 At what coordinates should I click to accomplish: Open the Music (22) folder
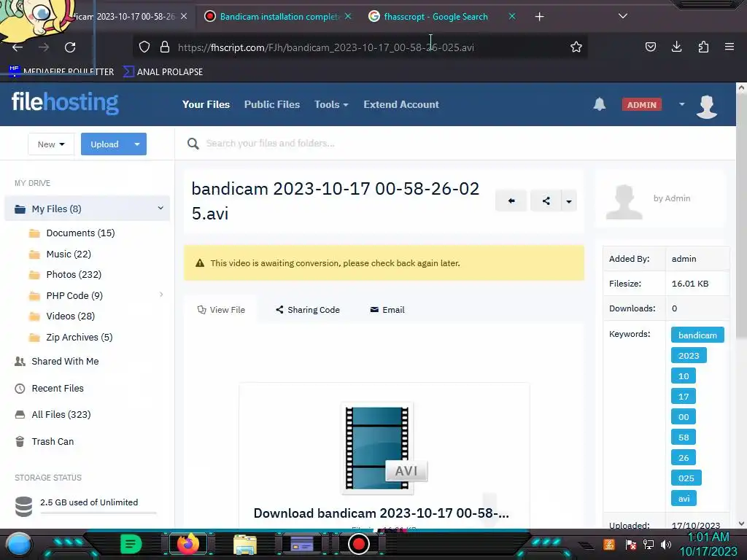tap(69, 254)
